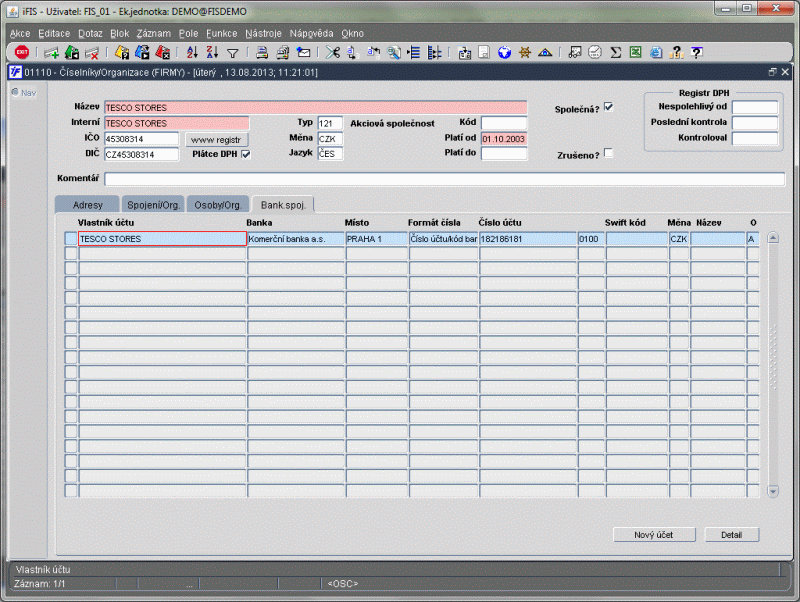
Task: Select the Nav radio button
Action: (15, 92)
